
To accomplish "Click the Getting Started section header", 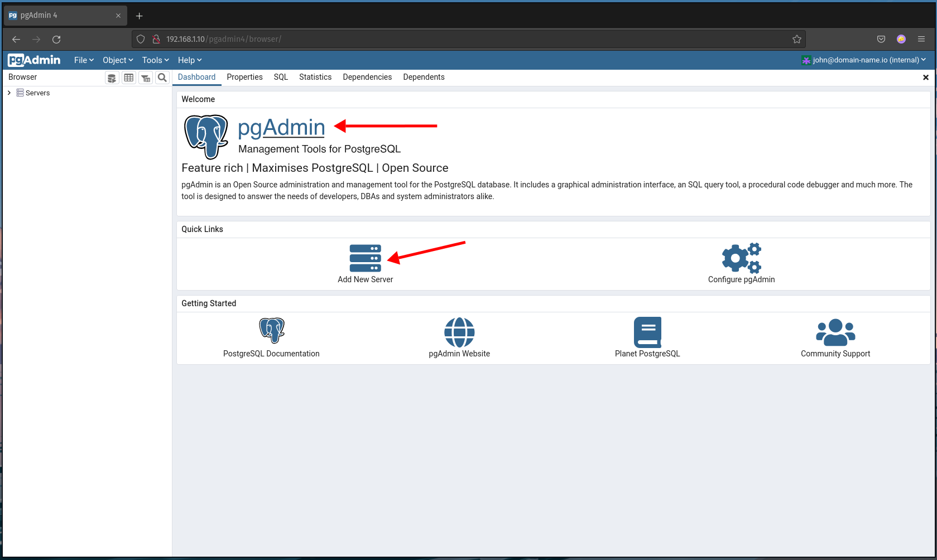I will (209, 303).
